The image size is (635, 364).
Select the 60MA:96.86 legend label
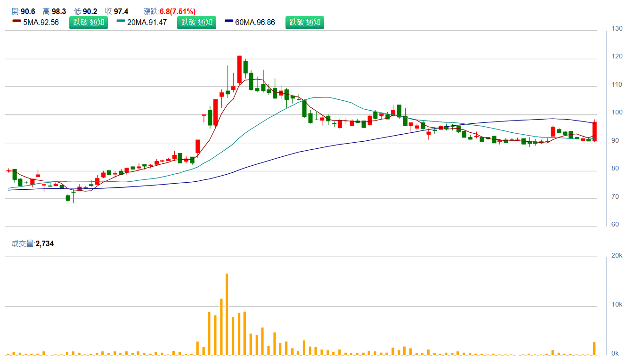click(255, 22)
